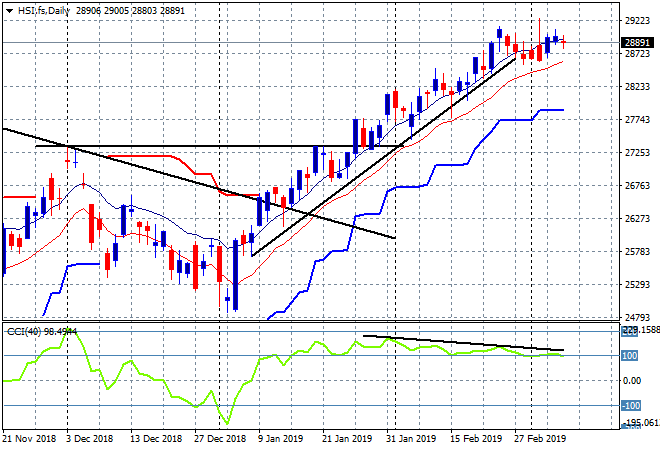Viewport: 660px width, 450px height.
Task: Click the 21 Nov 2018 date label
Action: click(x=29, y=439)
